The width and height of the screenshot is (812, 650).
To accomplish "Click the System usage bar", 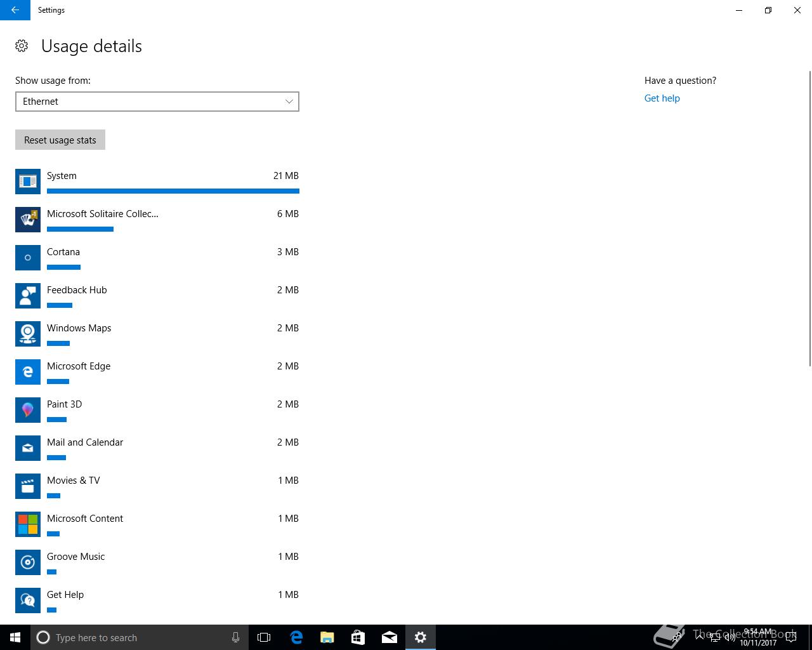I will pos(173,191).
